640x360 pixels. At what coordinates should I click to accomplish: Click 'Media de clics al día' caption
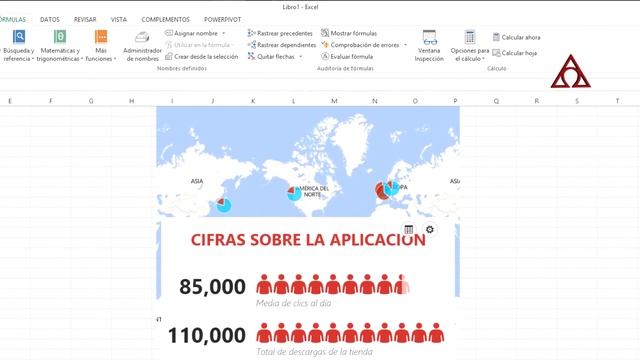coord(293,303)
